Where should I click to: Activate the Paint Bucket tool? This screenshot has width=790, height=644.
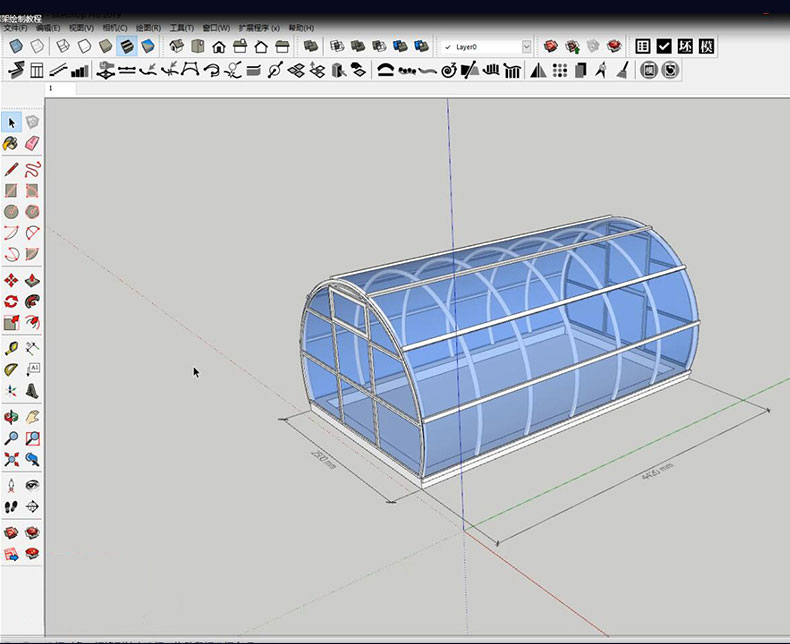[11, 144]
